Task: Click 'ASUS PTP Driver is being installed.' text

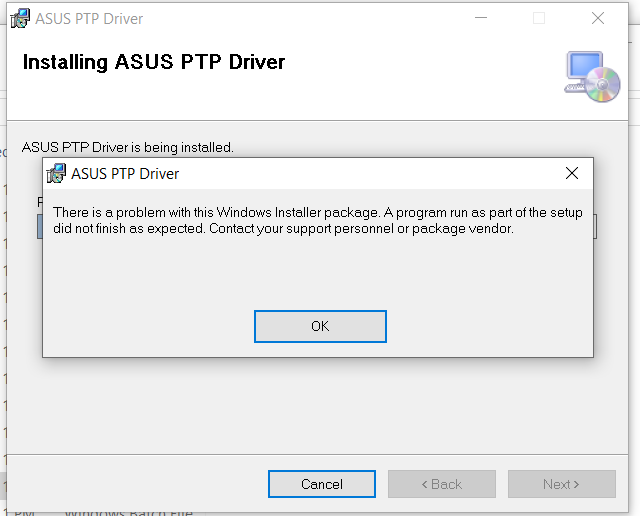Action: tap(128, 147)
